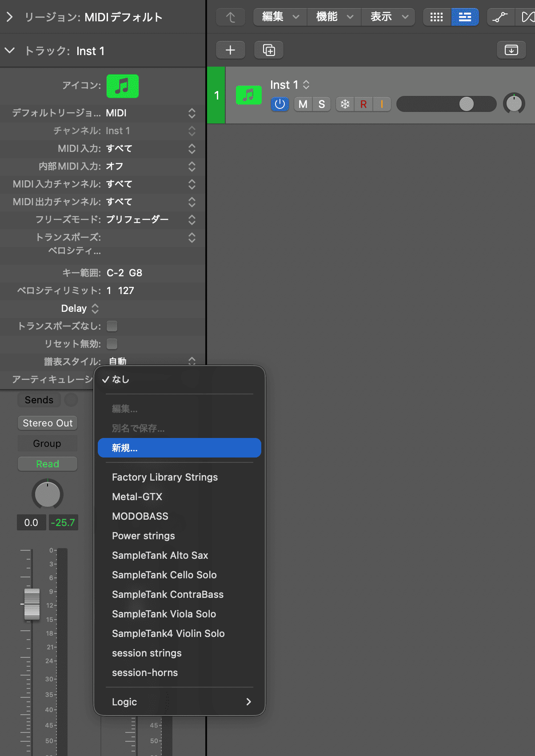Select Factory Library Strings articulation set
535x756 pixels.
pyautogui.click(x=180, y=477)
